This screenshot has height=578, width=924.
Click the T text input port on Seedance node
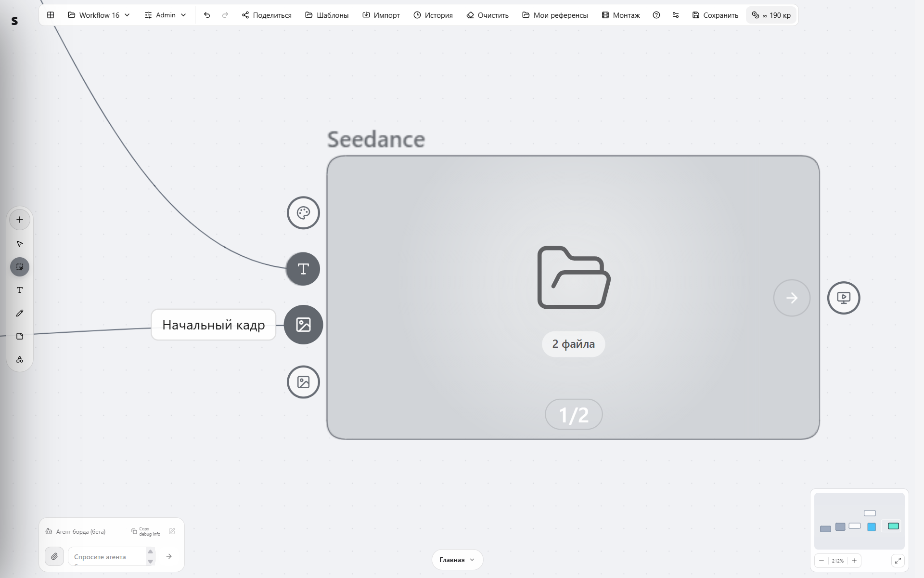[x=303, y=269]
